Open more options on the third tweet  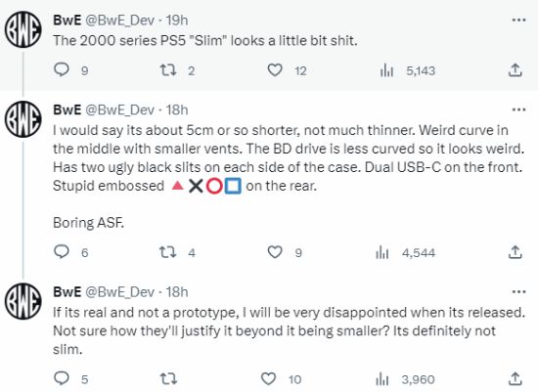click(518, 292)
